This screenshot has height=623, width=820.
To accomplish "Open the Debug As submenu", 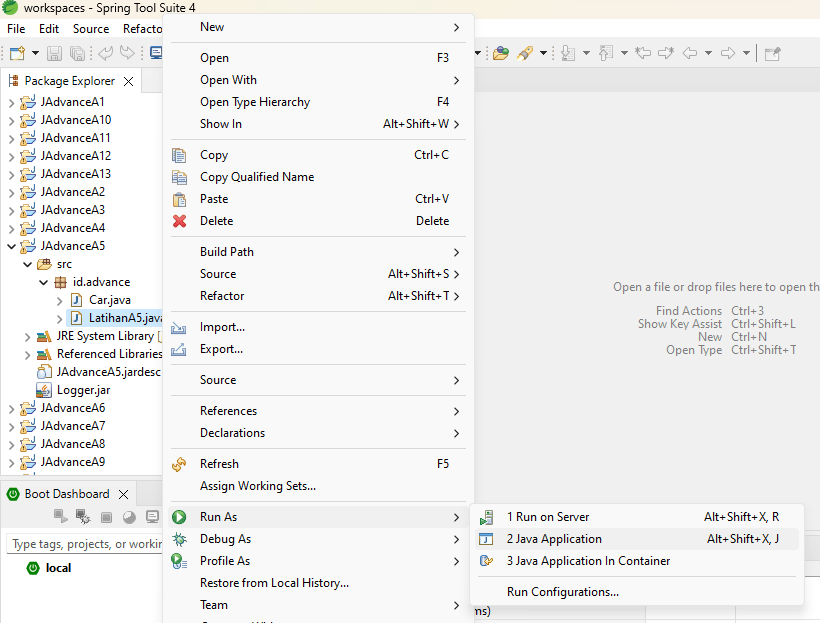I will (x=318, y=539).
